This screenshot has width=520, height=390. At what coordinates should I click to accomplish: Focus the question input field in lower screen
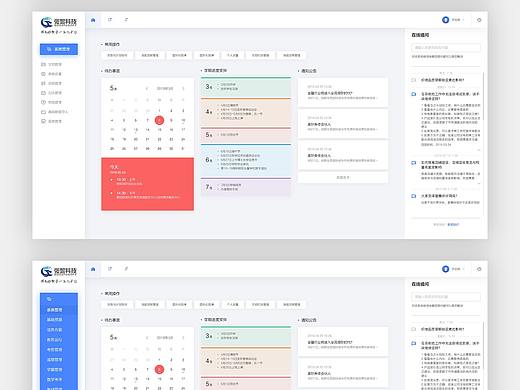446,297
